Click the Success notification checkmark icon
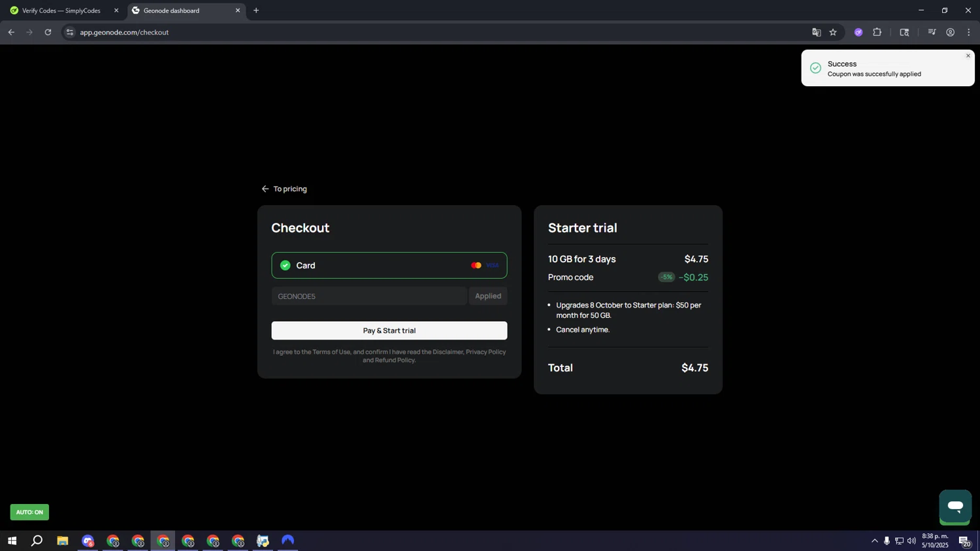This screenshot has width=980, height=551. point(815,68)
